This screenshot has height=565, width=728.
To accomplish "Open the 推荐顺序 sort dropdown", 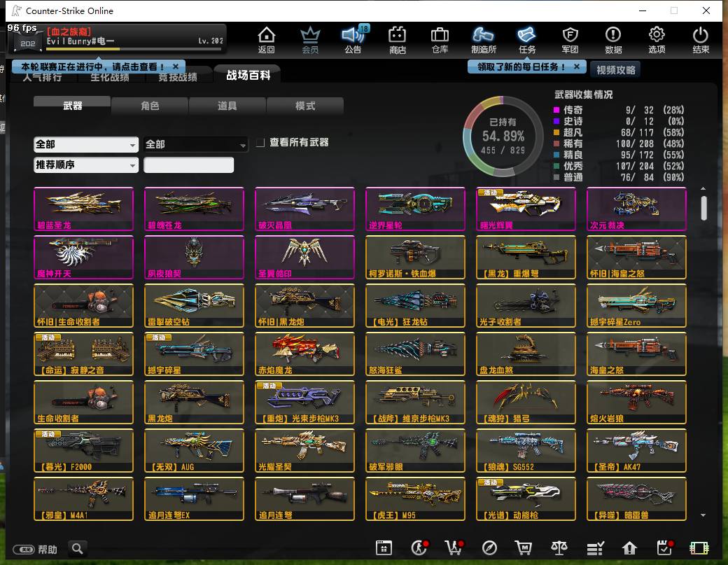I will point(86,165).
